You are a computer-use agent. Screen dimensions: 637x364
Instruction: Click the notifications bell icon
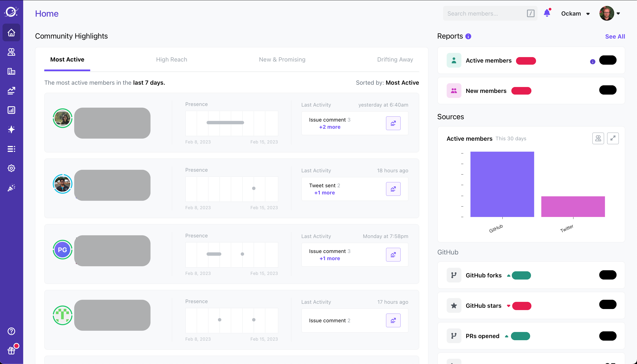point(547,13)
